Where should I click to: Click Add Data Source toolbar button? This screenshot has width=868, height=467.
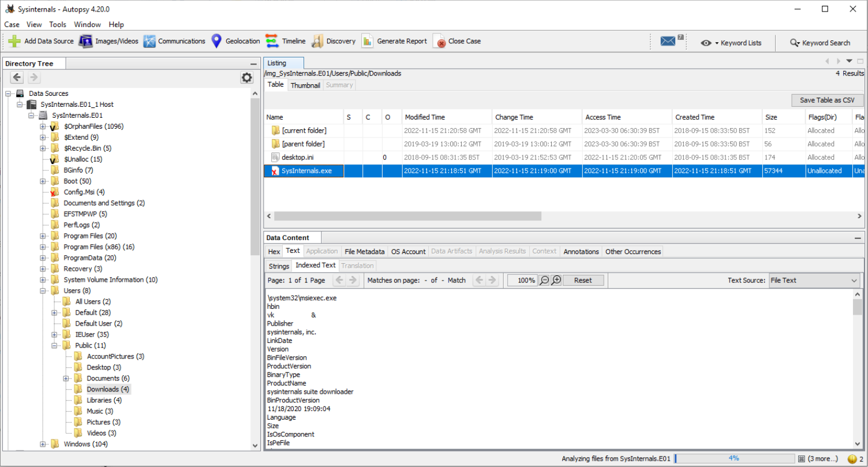[x=41, y=42]
